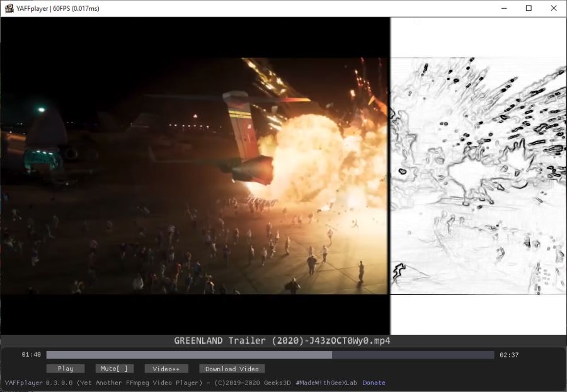567x392 pixels.
Task: Click the Play button
Action: [x=66, y=369]
